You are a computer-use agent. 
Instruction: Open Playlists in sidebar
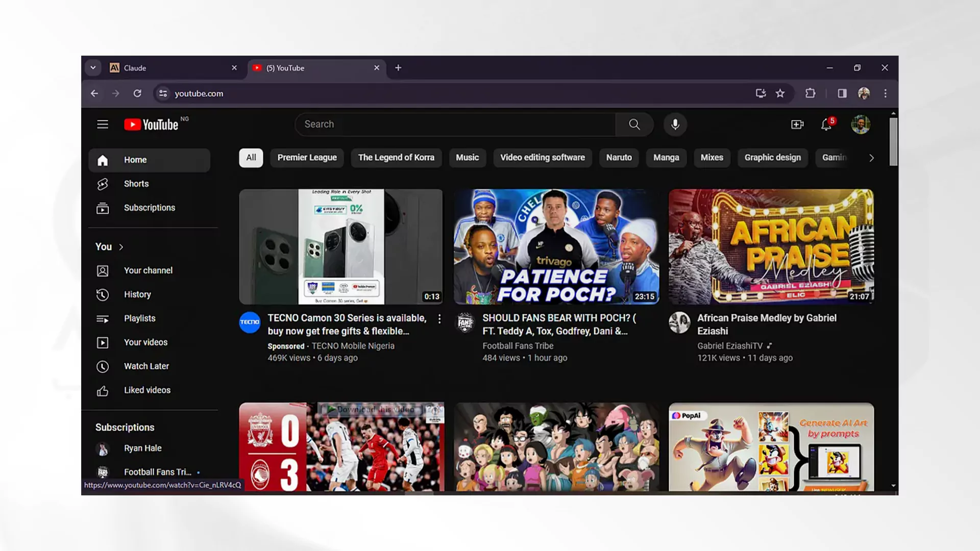[149, 318]
